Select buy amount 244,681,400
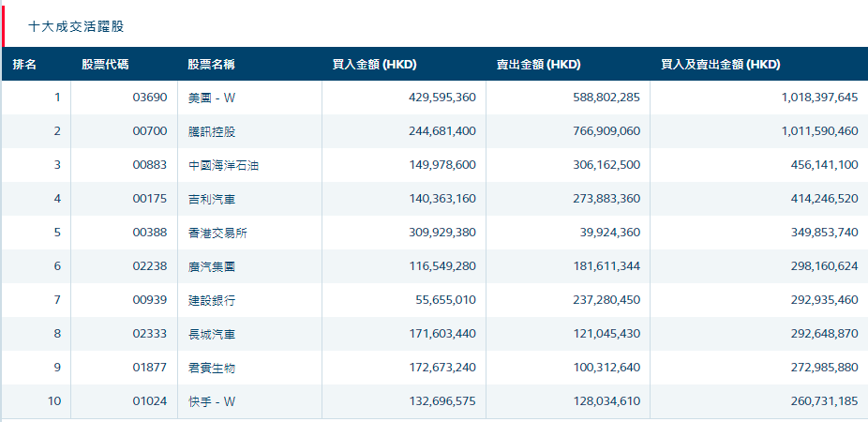This screenshot has height=422, width=868. pos(442,131)
